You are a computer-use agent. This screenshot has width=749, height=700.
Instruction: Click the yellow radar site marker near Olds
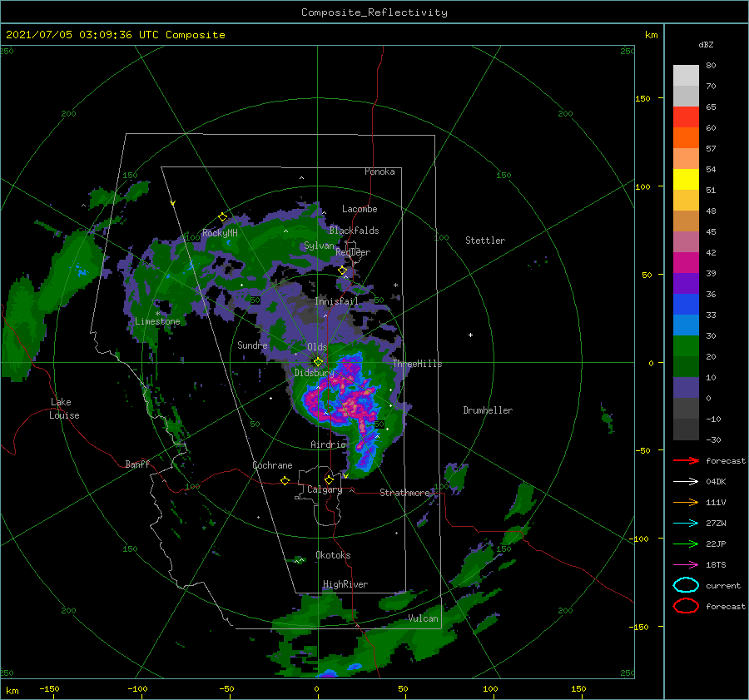(318, 362)
